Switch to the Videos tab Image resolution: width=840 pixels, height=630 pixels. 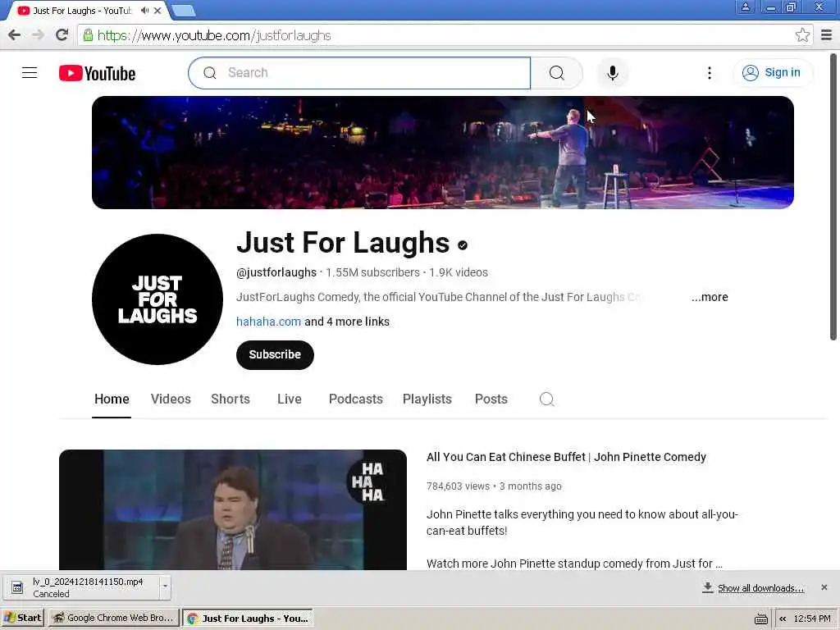coord(171,399)
